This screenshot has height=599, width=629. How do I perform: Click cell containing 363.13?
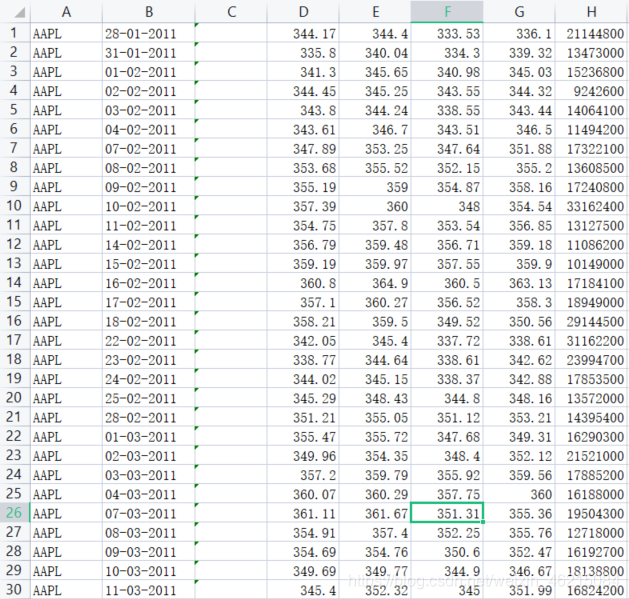click(x=519, y=282)
